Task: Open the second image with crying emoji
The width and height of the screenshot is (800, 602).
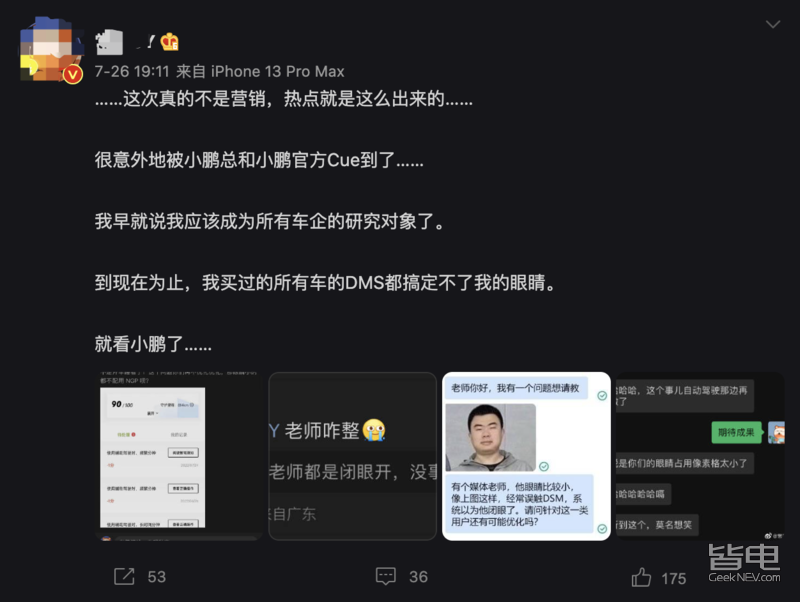Action: pos(353,456)
